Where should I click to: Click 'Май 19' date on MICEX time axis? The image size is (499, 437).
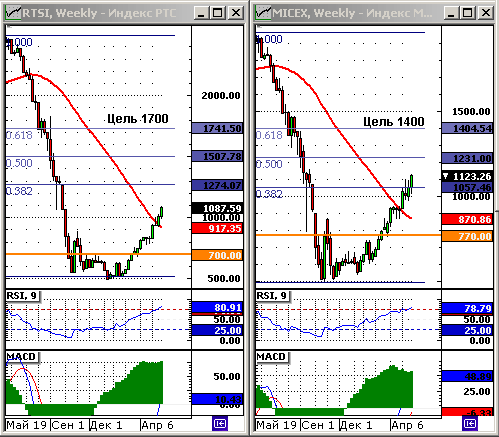(x=277, y=425)
